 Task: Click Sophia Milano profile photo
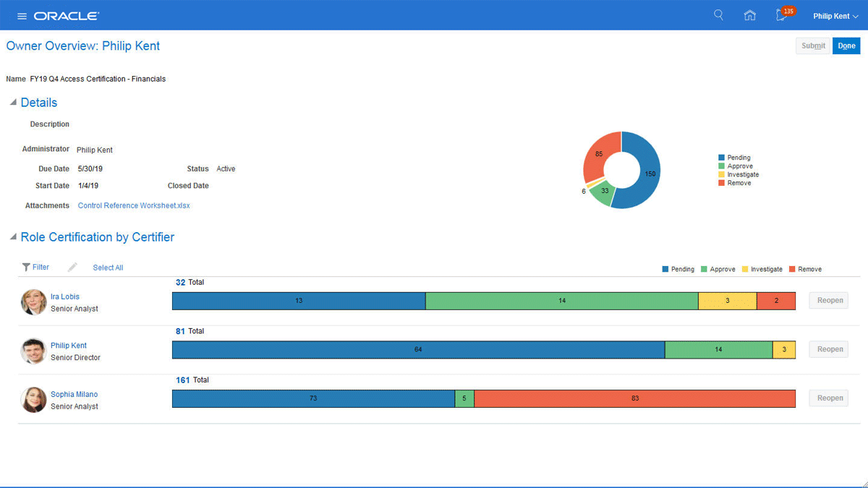pyautogui.click(x=34, y=400)
